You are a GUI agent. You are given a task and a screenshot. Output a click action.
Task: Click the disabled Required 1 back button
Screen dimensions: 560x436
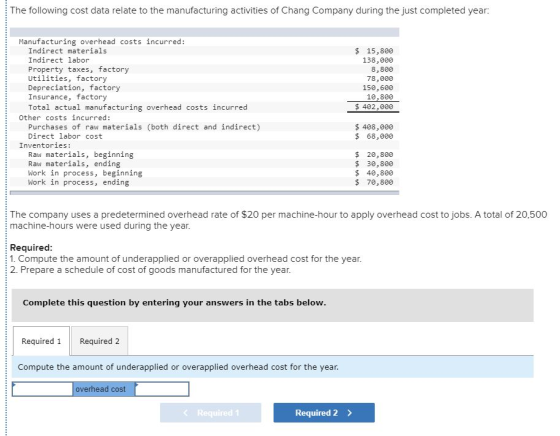(x=210, y=413)
